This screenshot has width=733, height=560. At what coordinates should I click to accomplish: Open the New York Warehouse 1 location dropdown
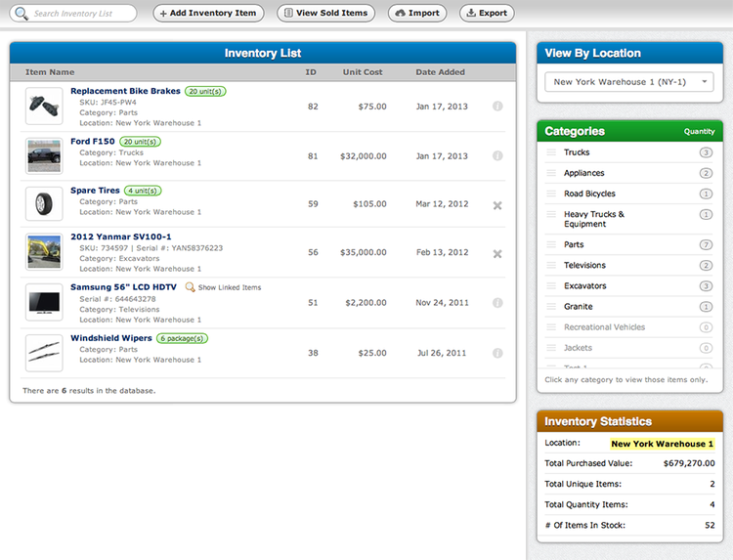click(x=629, y=82)
